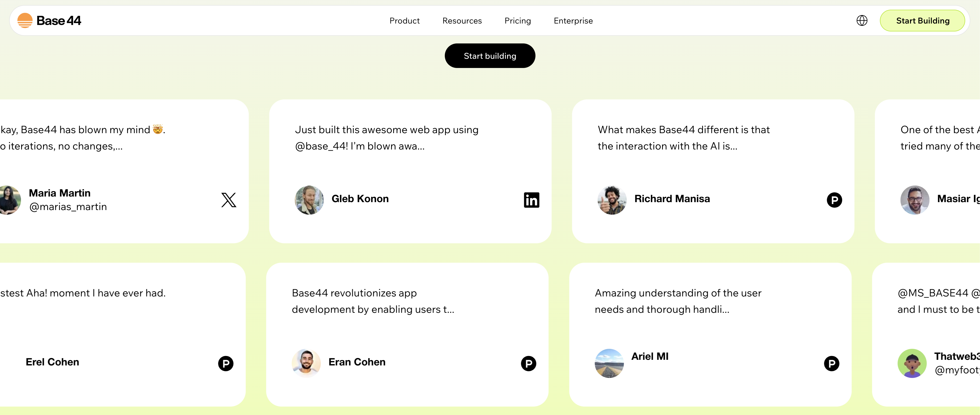Go to the Pricing page
Image resolution: width=980 pixels, height=415 pixels.
pyautogui.click(x=517, y=21)
